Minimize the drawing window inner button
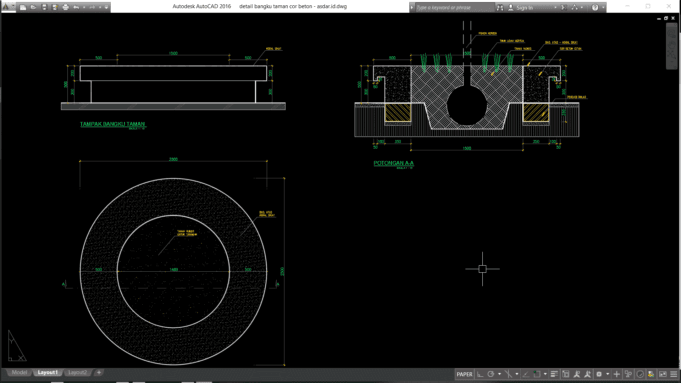The height and width of the screenshot is (383, 681). coord(659,18)
